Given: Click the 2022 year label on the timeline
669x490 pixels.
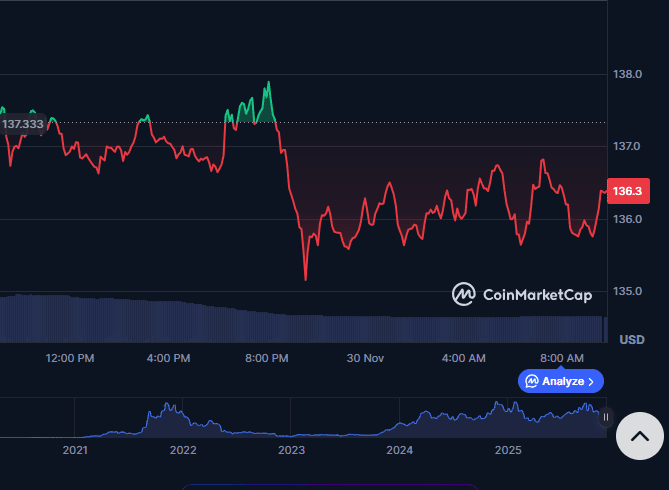Looking at the screenshot, I should point(183,450).
